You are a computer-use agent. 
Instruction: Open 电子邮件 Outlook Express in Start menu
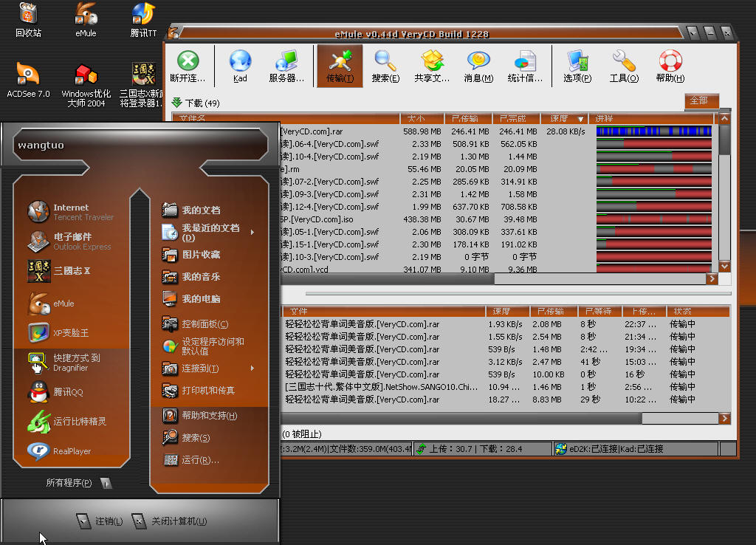(x=70, y=241)
